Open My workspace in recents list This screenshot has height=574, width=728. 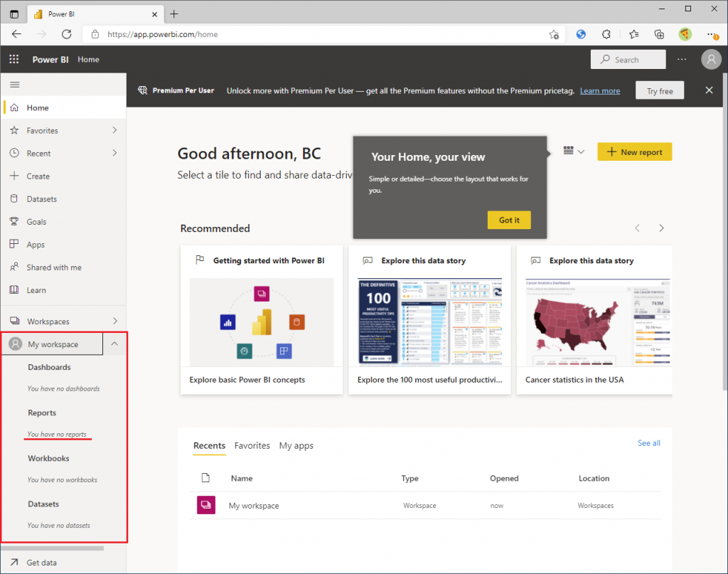pos(254,505)
